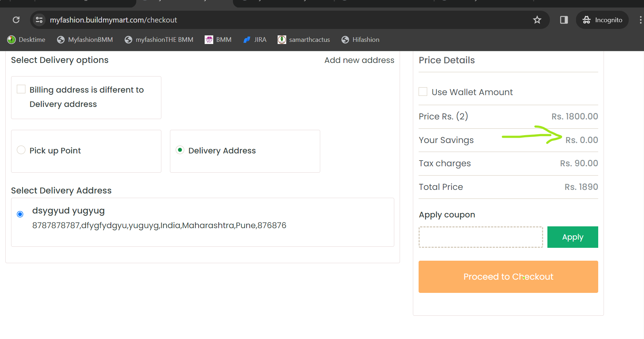Open the JIRA bookmark
The image size is (644, 339).
(255, 40)
